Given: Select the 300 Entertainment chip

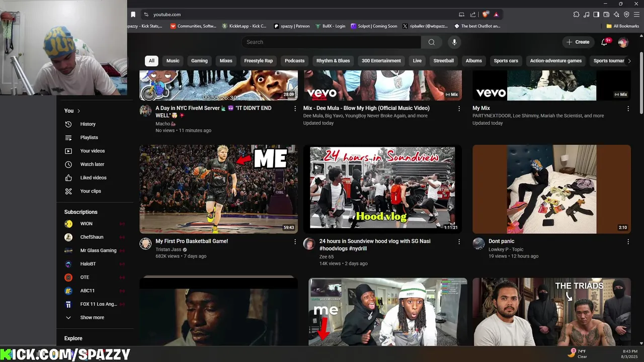Looking at the screenshot, I should pos(381,61).
